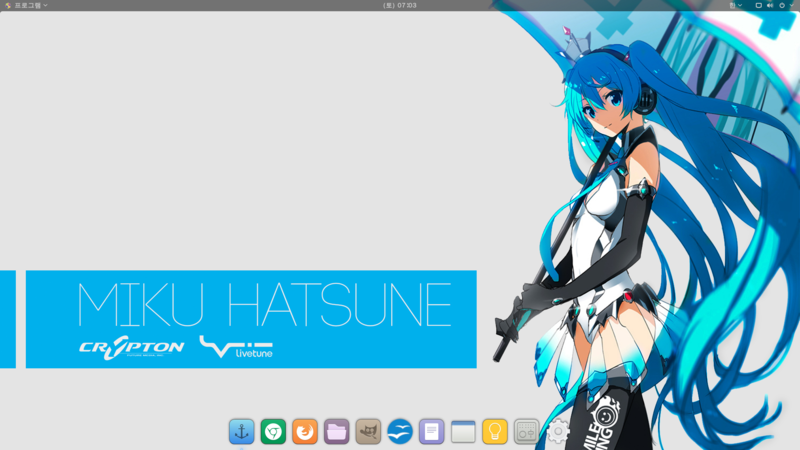Screen dimensions: 800x450
Task: Open the 프로그램 applications menu
Action: click(x=31, y=5)
